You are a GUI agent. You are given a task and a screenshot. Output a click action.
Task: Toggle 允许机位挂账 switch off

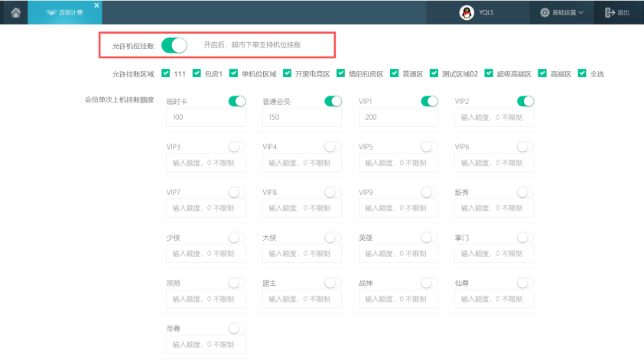coord(174,45)
